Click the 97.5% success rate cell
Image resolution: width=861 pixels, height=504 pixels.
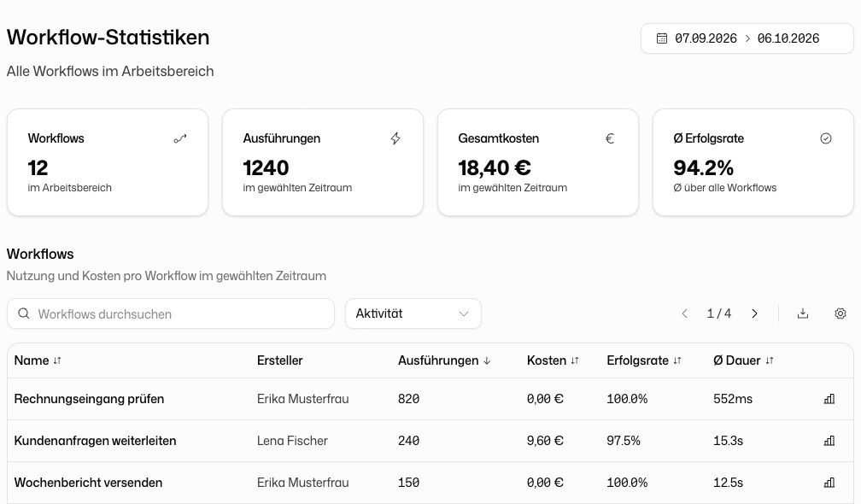point(624,441)
